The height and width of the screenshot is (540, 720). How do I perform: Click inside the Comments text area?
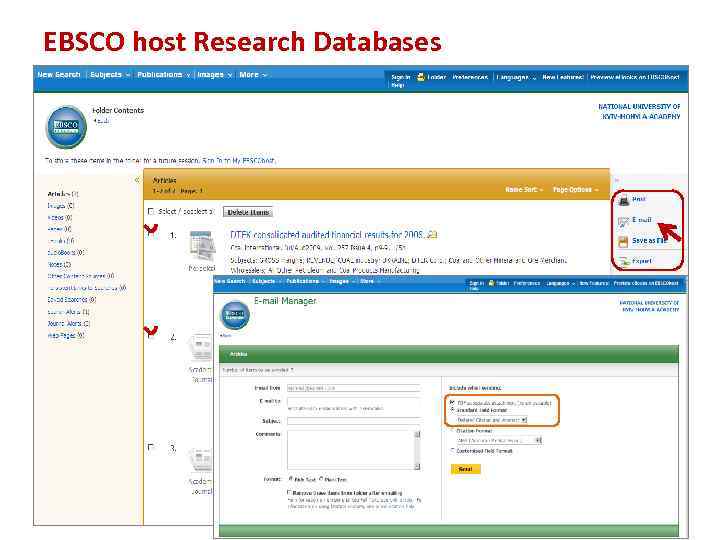pos(350,450)
